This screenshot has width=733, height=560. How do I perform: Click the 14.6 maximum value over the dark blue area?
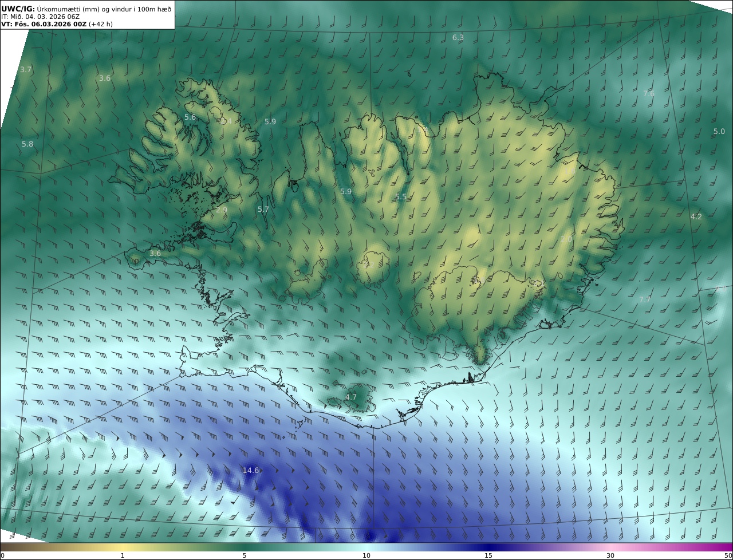(x=251, y=470)
